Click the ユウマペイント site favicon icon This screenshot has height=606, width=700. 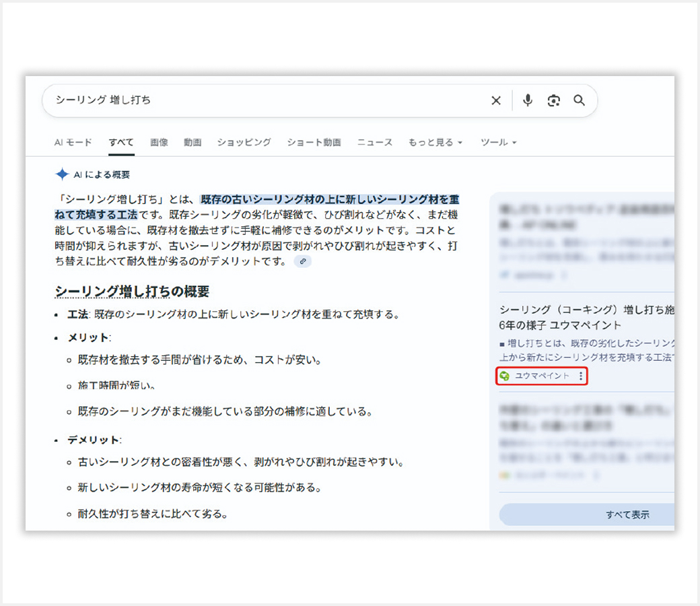click(505, 376)
